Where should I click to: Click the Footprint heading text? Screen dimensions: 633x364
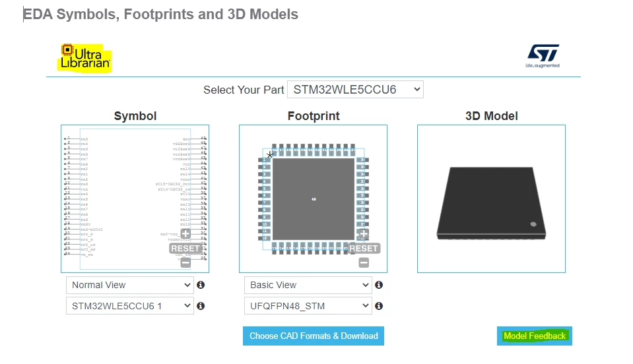[x=314, y=116]
